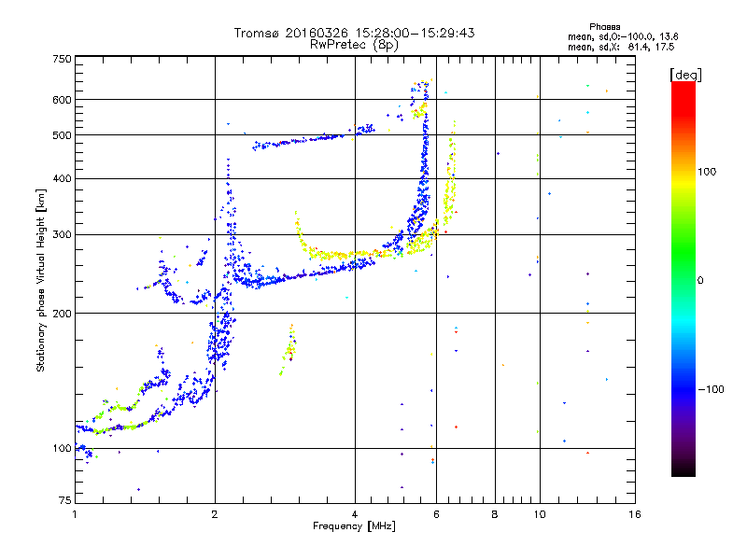747x560 pixels.
Task: Click the y-axis '100' tick label
Action: (x=62, y=448)
